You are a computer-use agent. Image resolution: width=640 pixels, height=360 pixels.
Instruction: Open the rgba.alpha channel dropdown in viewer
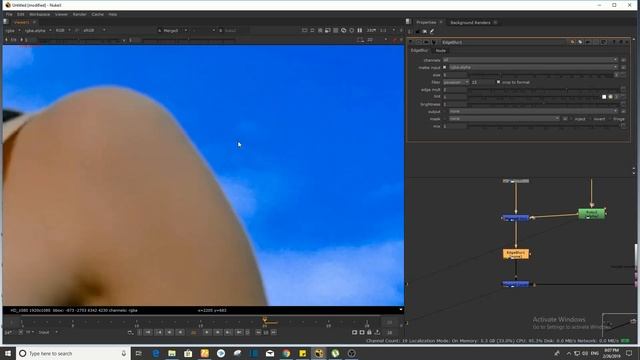[x=38, y=31]
